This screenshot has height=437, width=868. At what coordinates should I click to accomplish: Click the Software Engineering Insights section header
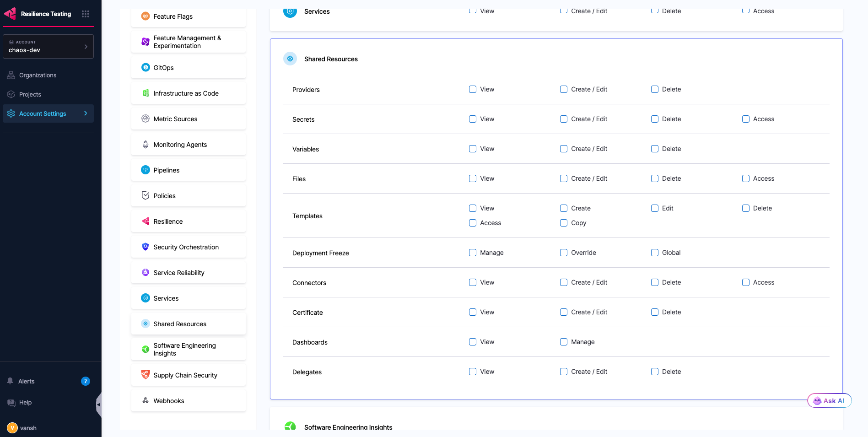pyautogui.click(x=348, y=427)
